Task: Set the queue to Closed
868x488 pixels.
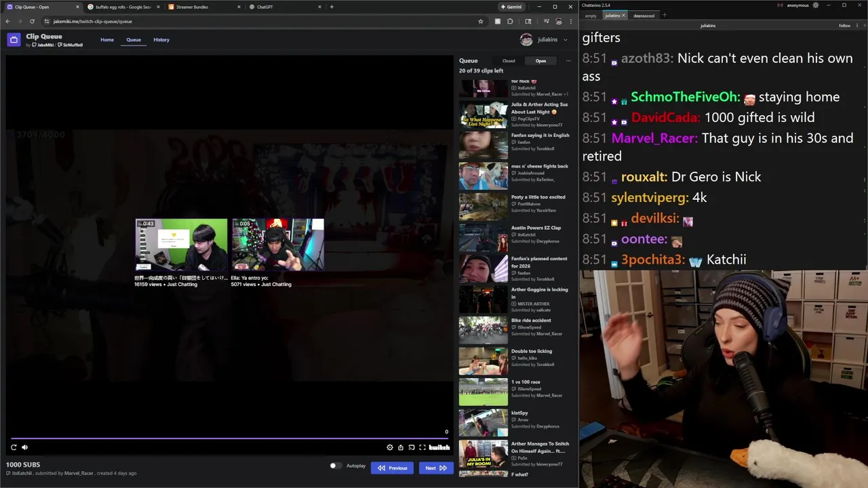Action: click(x=509, y=61)
